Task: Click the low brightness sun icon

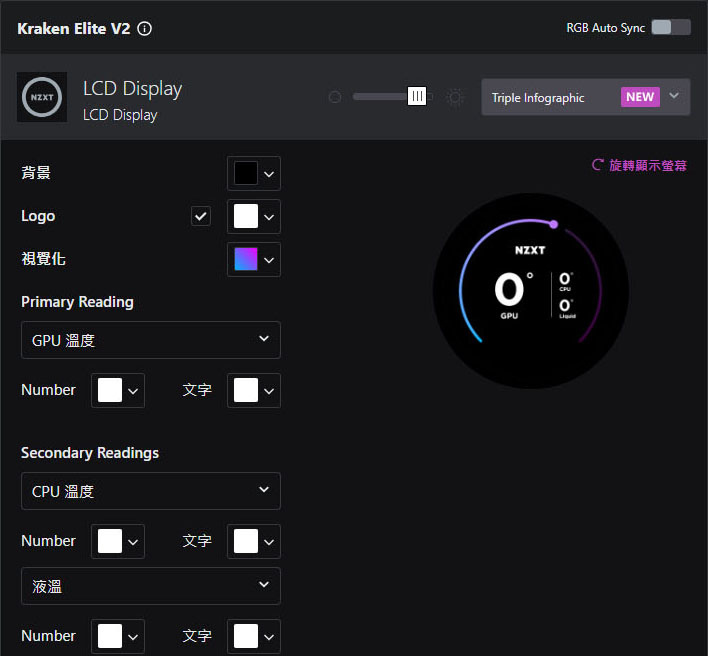Action: click(x=335, y=97)
